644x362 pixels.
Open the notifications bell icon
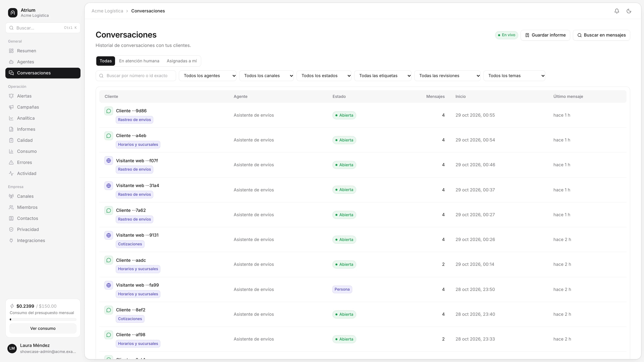click(x=617, y=11)
